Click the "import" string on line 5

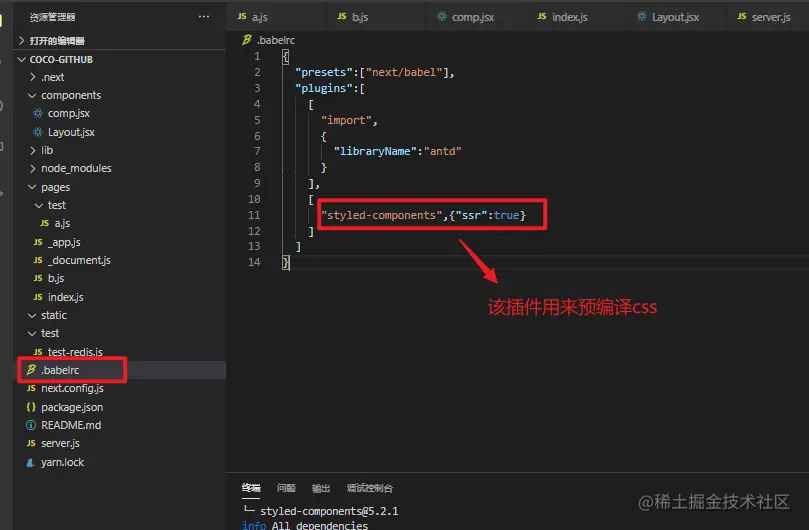tap(346, 120)
